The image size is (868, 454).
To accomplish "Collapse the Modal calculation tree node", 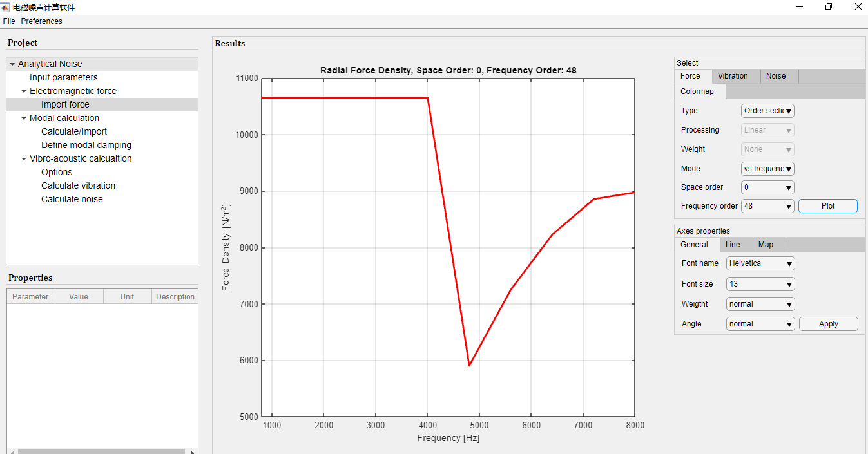I will click(24, 118).
